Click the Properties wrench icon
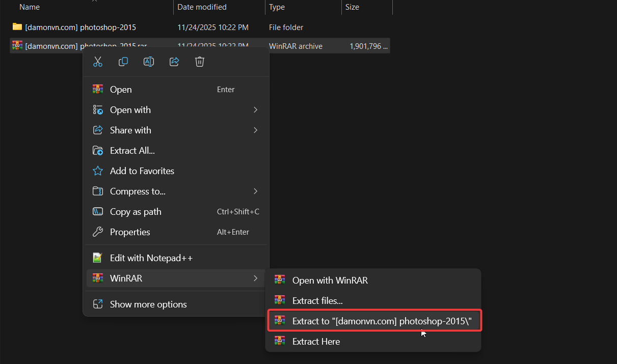 click(x=98, y=232)
